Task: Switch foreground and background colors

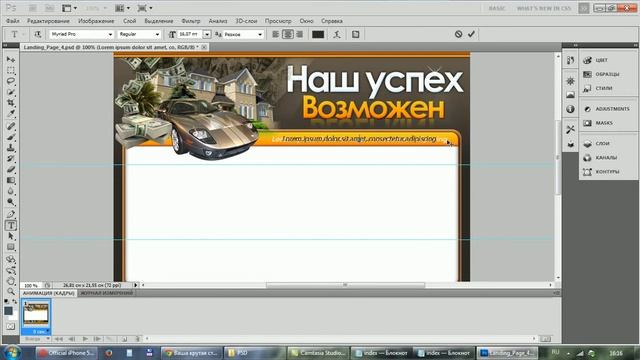Action: (x=15, y=301)
